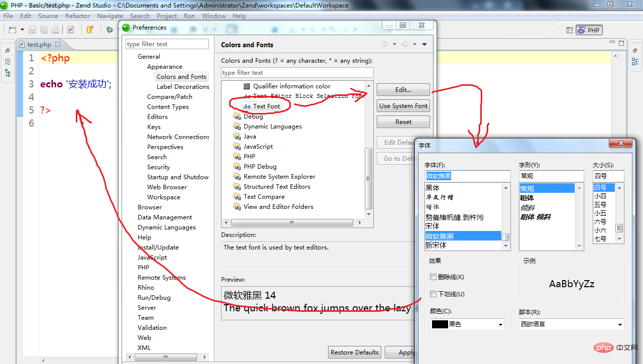The image size is (643, 364).
Task: Select Label Decorations in preferences tree
Action: pyautogui.click(x=183, y=87)
